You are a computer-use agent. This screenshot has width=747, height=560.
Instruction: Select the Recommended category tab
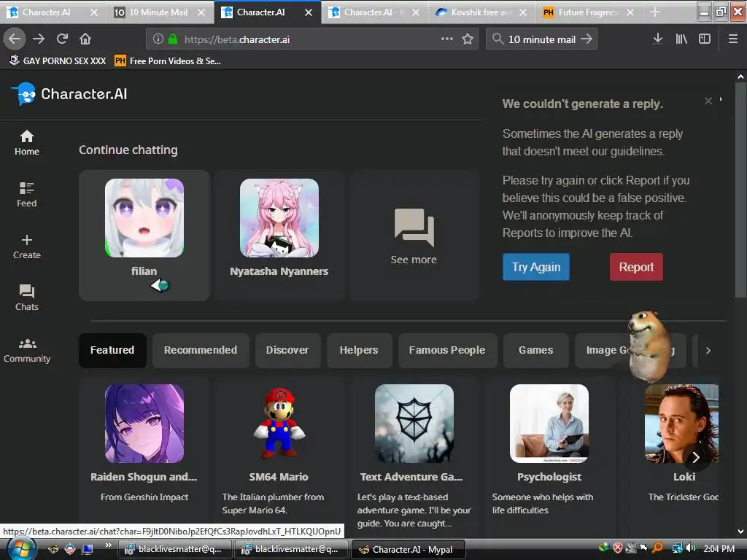[x=201, y=351]
